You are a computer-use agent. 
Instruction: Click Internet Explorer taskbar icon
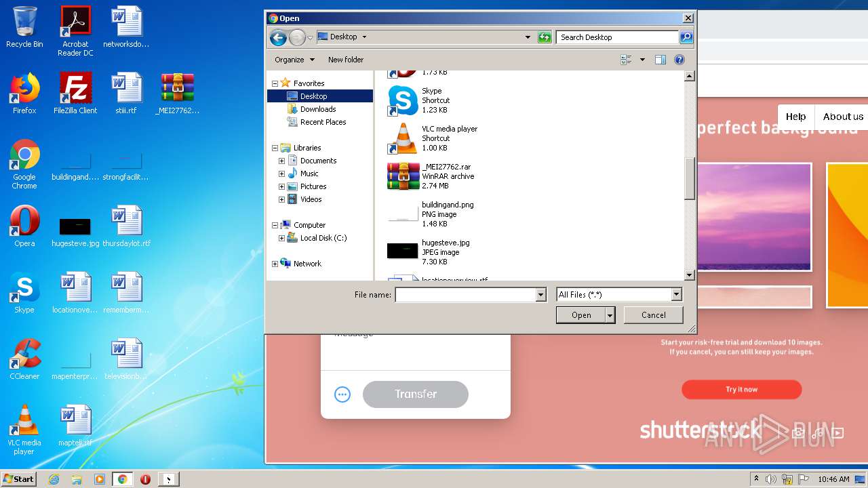54,479
